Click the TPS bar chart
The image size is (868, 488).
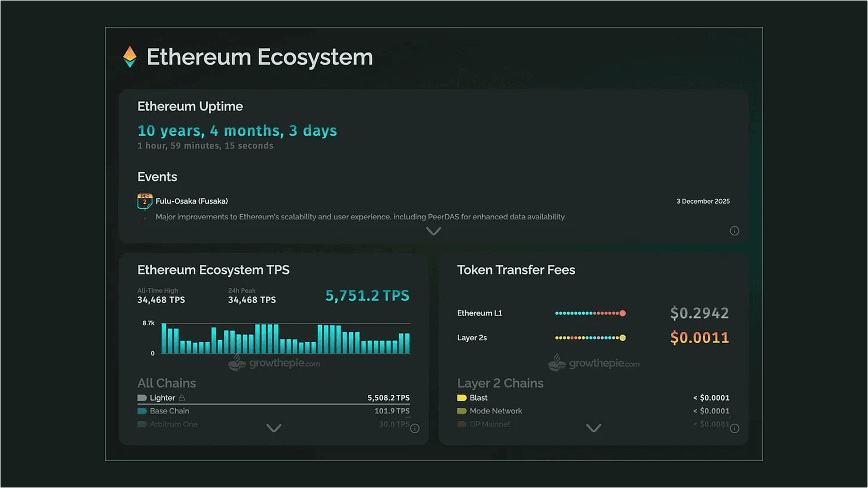pyautogui.click(x=286, y=339)
